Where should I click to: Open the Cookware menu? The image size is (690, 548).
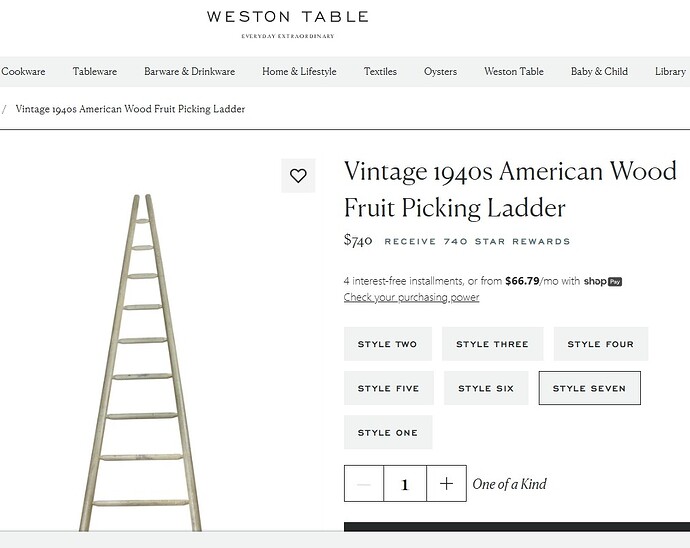(23, 72)
